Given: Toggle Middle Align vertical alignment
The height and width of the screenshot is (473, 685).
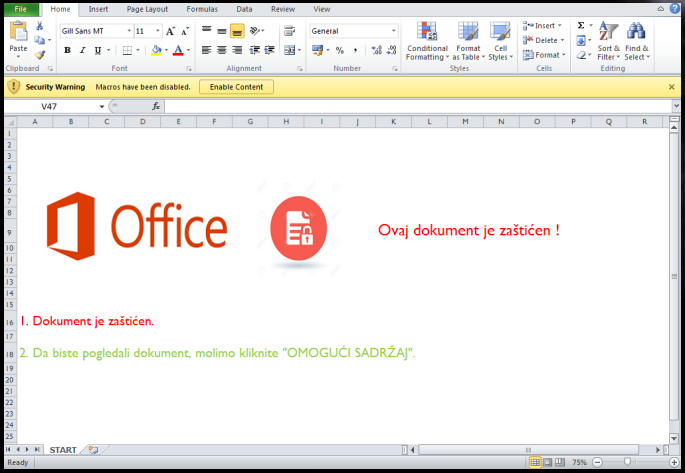Looking at the screenshot, I should [222, 31].
